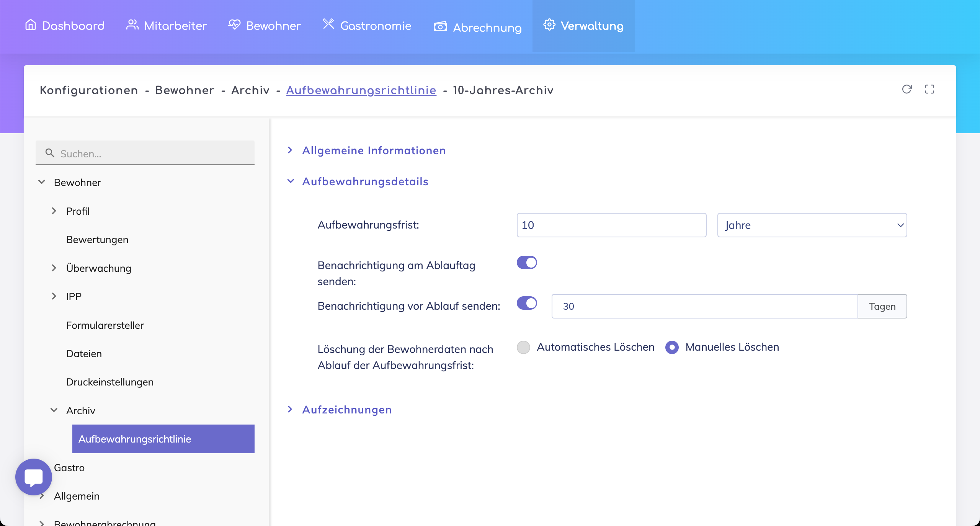The height and width of the screenshot is (526, 980).
Task: Expand the Allgemeine Informationen section
Action: click(374, 150)
